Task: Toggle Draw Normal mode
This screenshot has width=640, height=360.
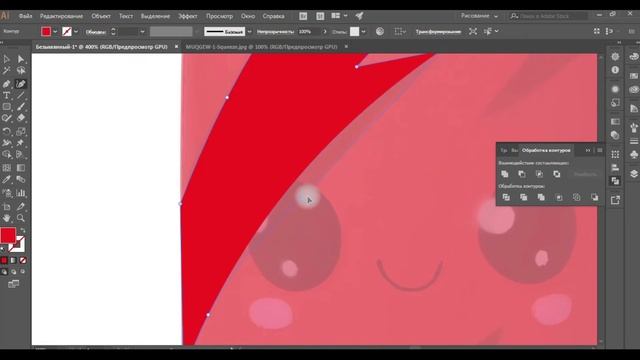Action: tap(4, 272)
